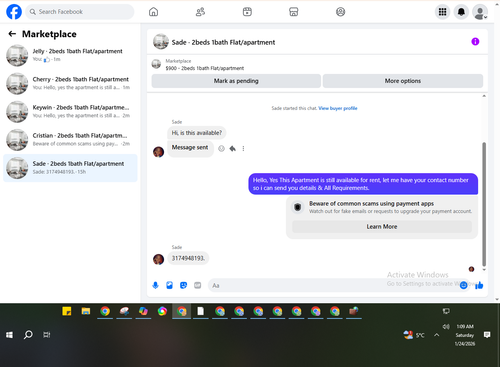This screenshot has height=367, width=500.
Task: Open more actions for 'Message sent' bubble
Action: pos(243,148)
